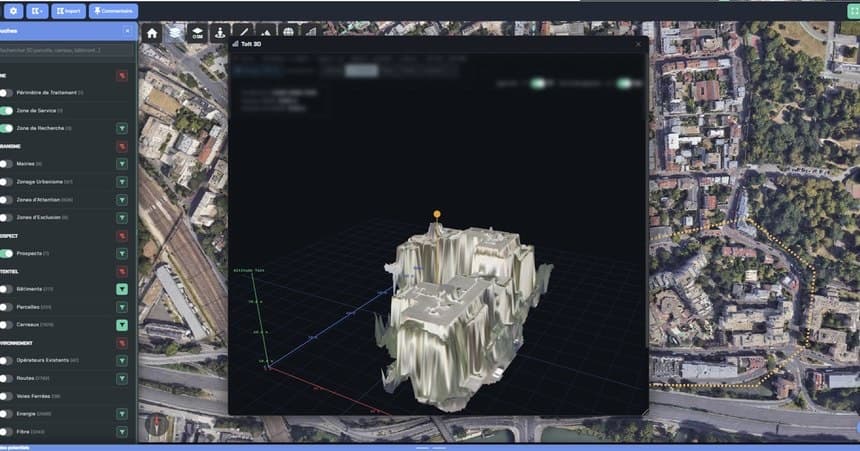
Task: Show the Fibre layer
Action: 6,432
